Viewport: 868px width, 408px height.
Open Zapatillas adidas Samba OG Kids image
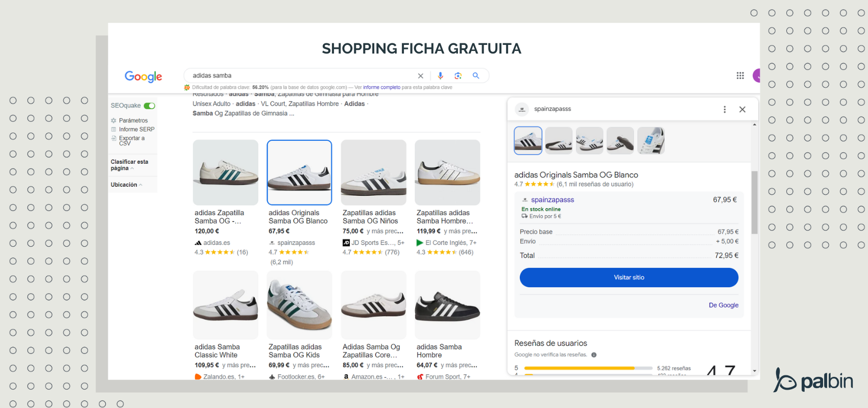(x=299, y=305)
